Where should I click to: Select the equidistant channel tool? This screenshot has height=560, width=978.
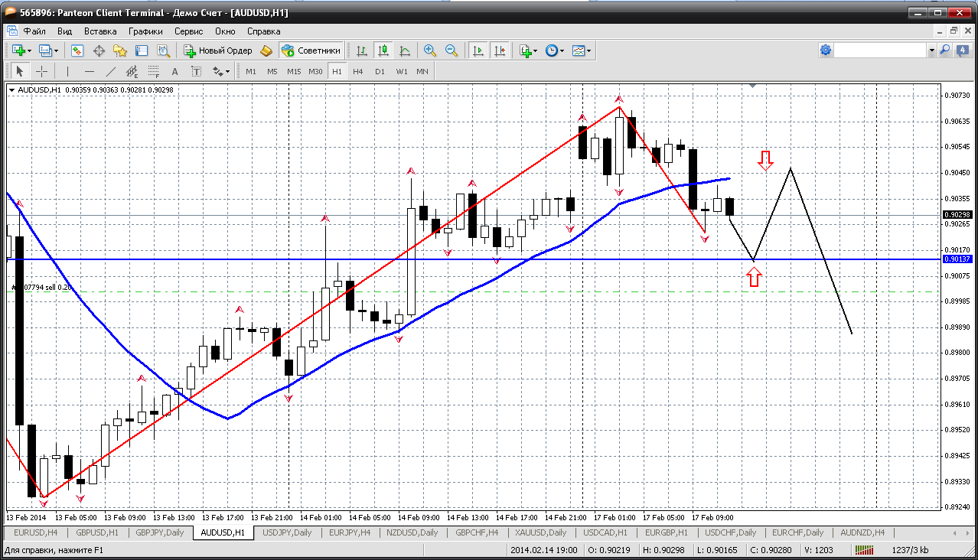tap(132, 71)
